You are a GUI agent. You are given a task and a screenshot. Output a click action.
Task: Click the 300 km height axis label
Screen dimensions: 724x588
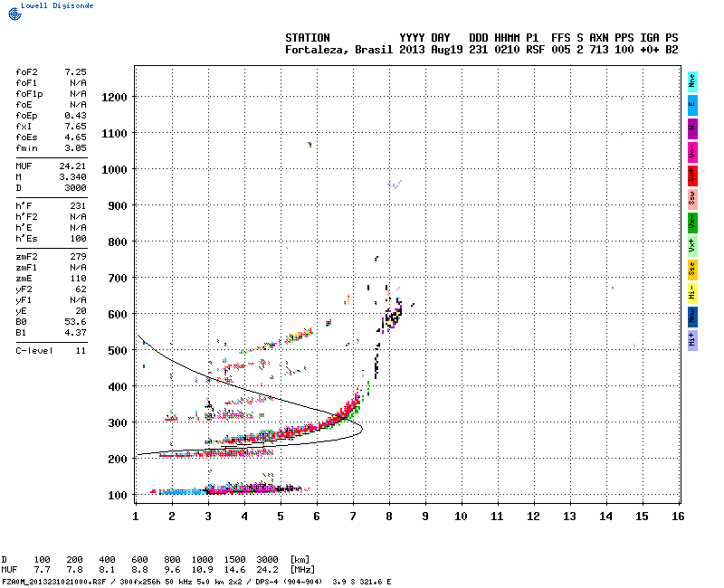(x=118, y=423)
